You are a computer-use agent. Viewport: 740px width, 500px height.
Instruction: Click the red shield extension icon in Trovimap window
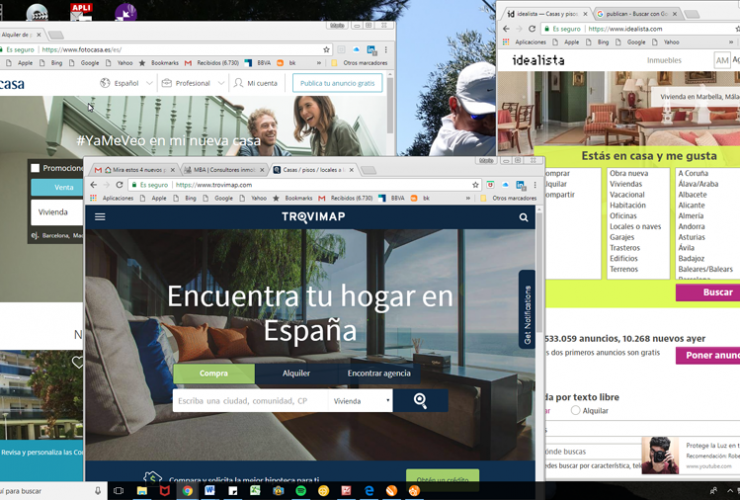[x=490, y=185]
